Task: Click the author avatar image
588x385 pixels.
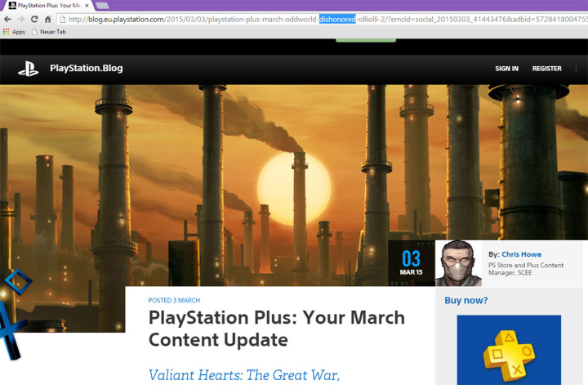Action: tap(458, 263)
